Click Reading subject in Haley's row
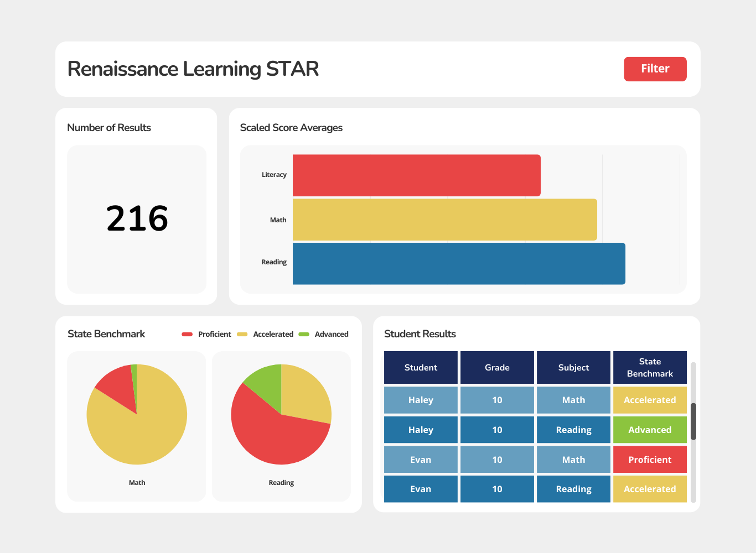This screenshot has width=756, height=553. 573,430
